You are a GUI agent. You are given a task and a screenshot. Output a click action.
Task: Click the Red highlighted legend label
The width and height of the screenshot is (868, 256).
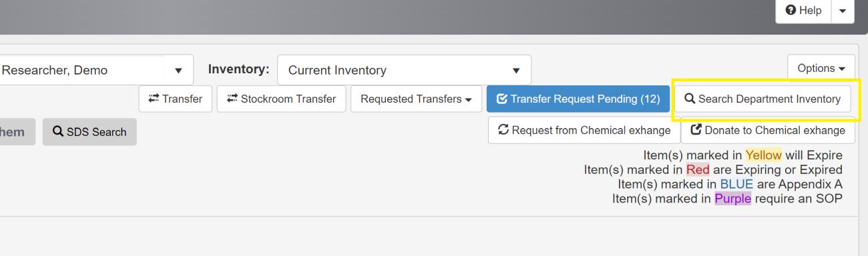(x=698, y=169)
